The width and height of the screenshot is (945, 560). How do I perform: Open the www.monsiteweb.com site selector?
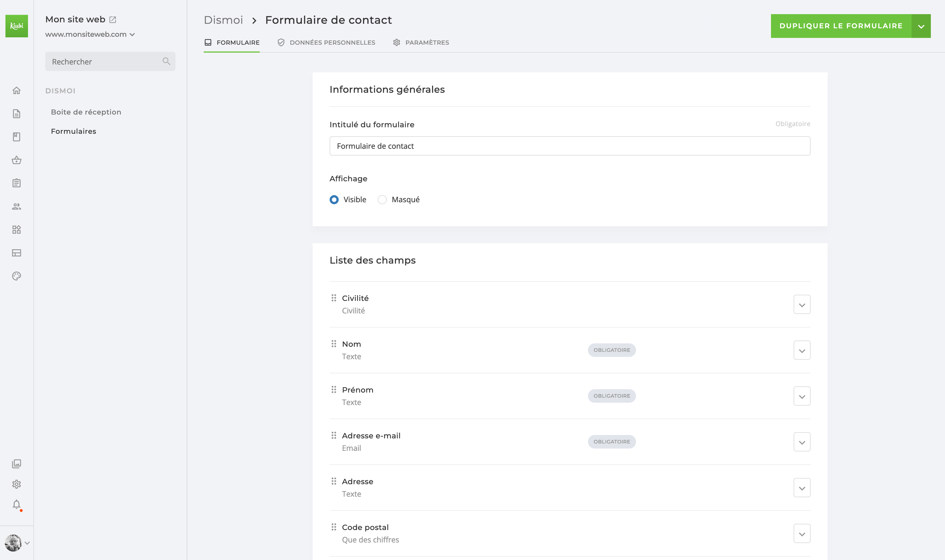[x=90, y=34]
